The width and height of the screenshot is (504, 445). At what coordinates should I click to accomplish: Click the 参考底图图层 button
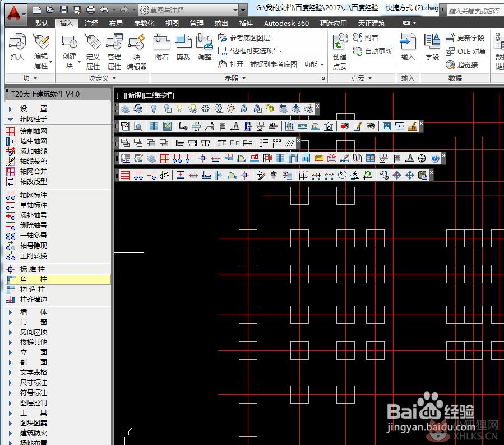coord(244,38)
